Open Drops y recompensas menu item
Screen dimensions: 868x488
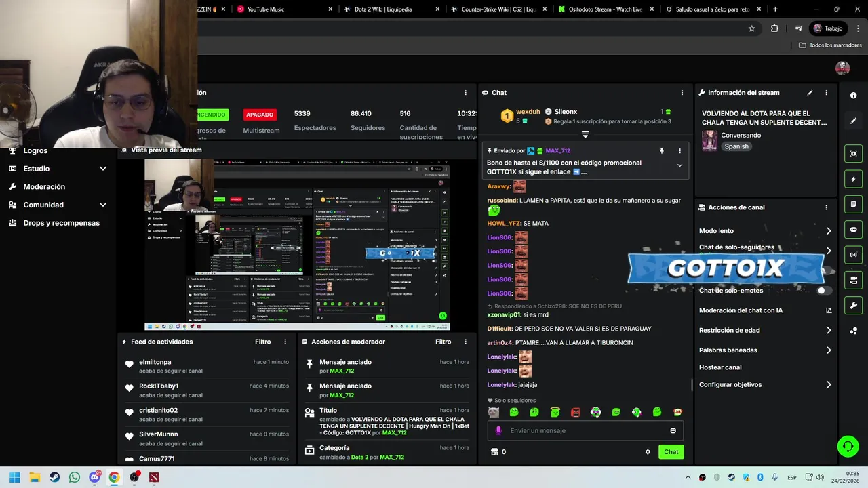(x=61, y=223)
